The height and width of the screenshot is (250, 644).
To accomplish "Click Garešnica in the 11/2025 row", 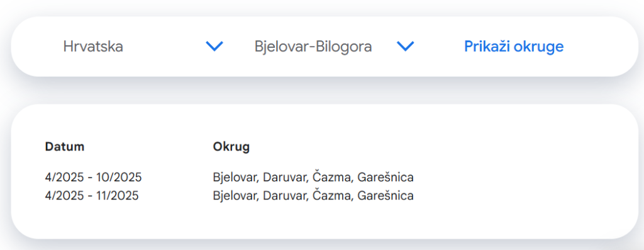I will 386,195.
